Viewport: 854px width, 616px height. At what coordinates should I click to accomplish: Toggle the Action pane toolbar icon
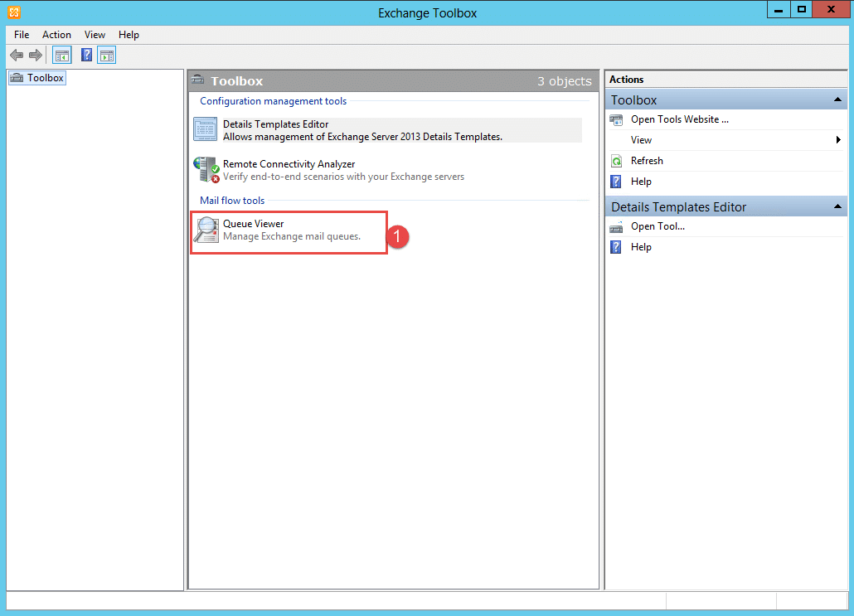point(107,55)
